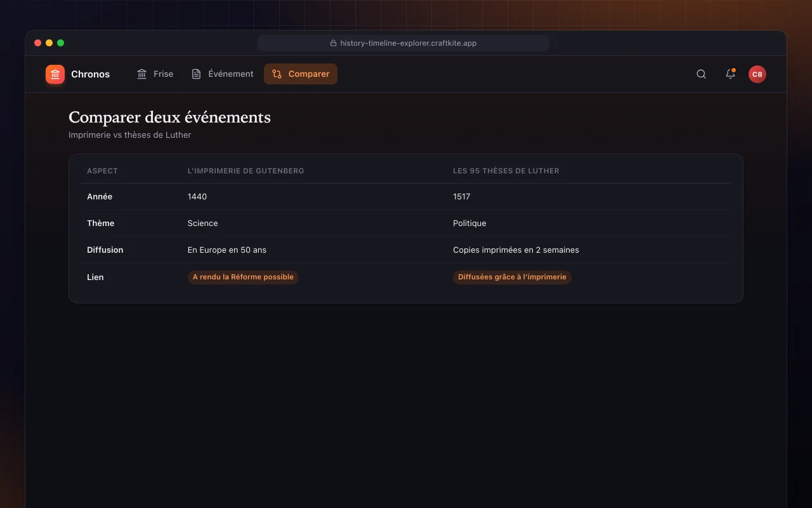Click the 'Science' theme cell
This screenshot has width=812, height=508.
[x=202, y=224]
